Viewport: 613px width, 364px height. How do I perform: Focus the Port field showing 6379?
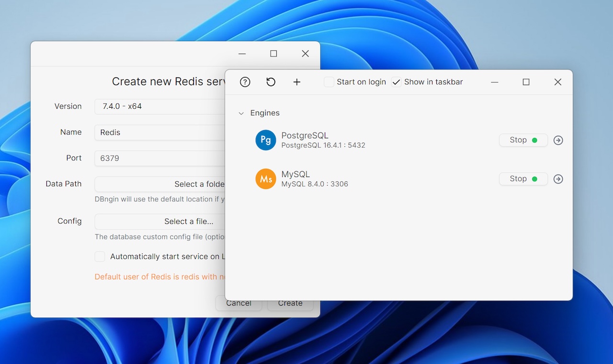coord(160,158)
